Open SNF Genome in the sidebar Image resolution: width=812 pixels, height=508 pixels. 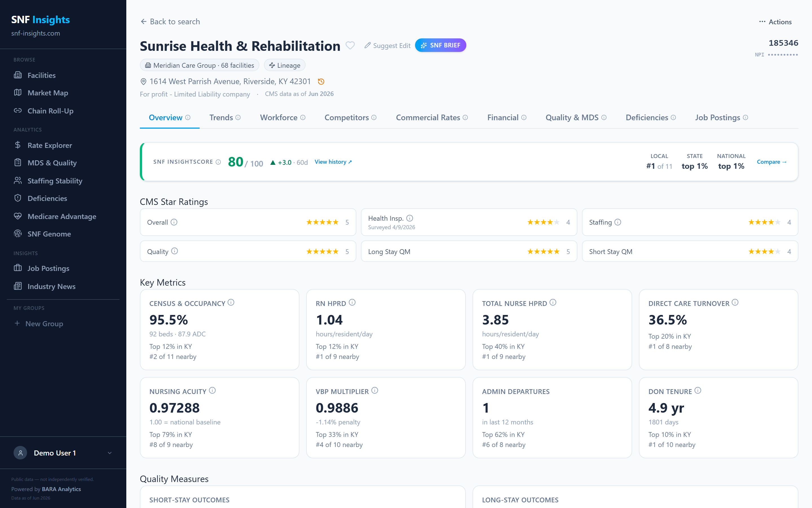(x=63, y=234)
